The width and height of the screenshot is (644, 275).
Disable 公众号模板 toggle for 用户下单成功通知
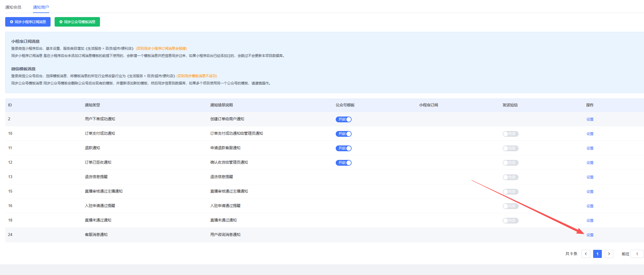pyautogui.click(x=344, y=119)
